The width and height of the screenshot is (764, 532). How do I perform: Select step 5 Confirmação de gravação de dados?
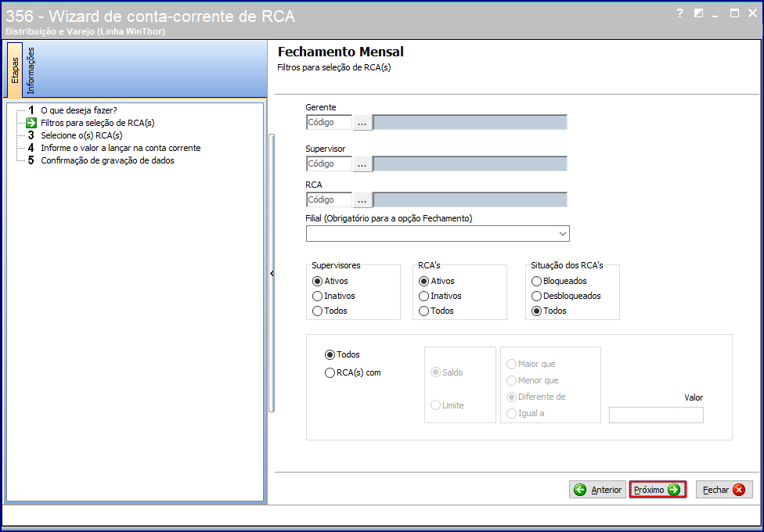point(107,160)
